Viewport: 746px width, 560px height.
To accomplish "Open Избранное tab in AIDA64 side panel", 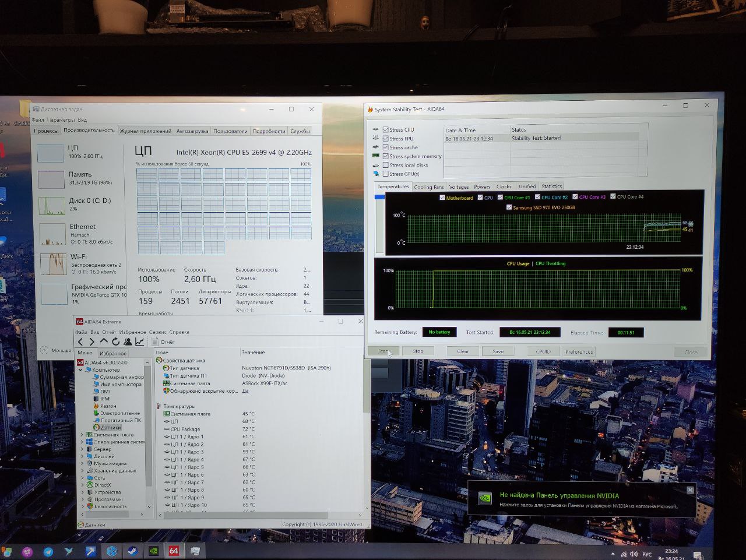I will pyautogui.click(x=113, y=353).
